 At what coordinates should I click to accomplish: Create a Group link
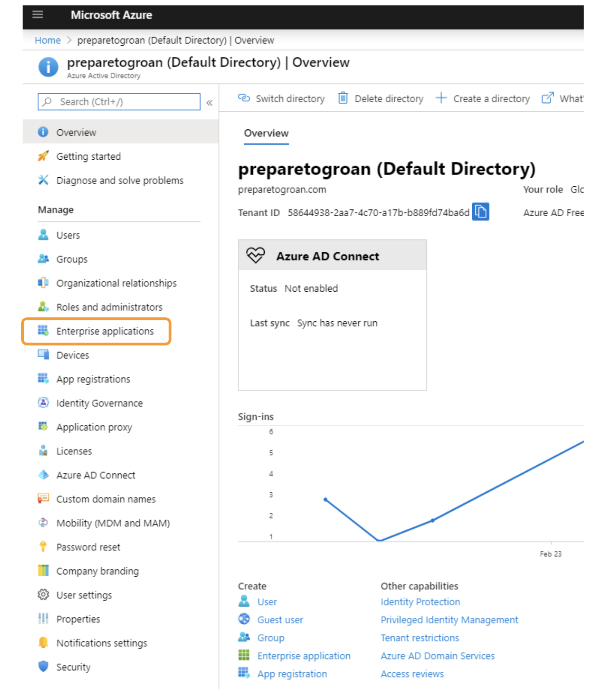click(271, 638)
